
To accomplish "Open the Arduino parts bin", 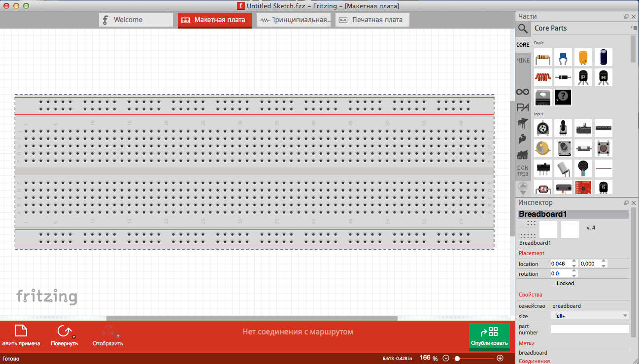I will pos(523,92).
